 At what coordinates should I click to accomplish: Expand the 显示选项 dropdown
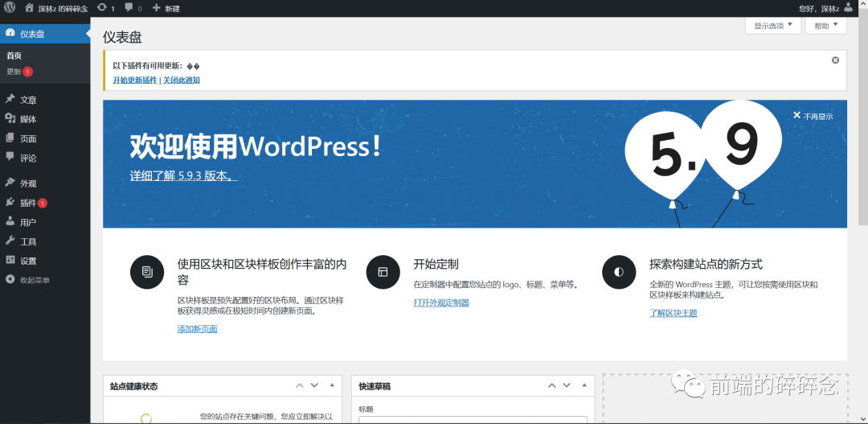[x=773, y=26]
